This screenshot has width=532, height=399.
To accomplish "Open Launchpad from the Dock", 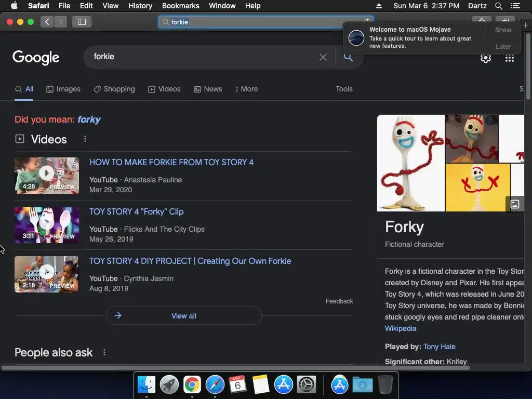I will [169, 385].
